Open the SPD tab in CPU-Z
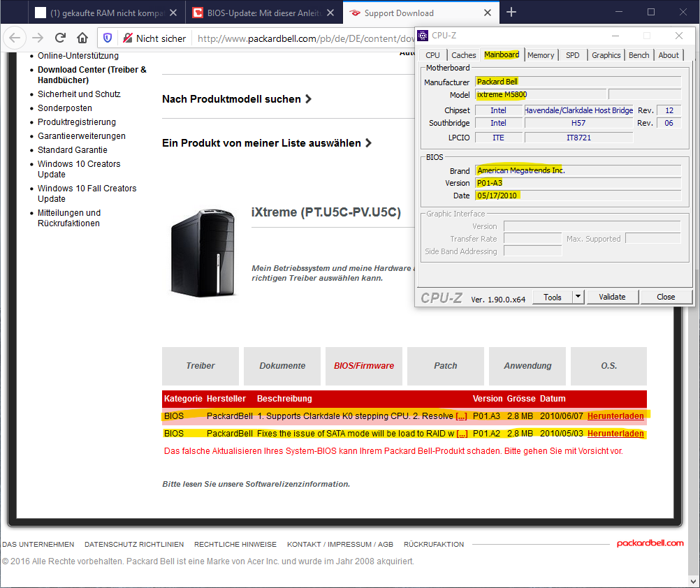Screen dimensions: 700x588 tap(572, 55)
